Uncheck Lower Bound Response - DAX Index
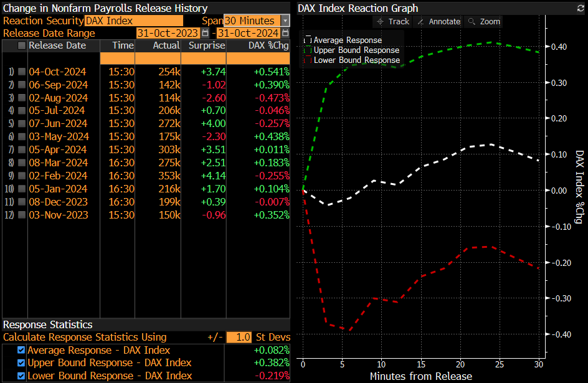Screen dimensions: 588x383 pos(21,376)
